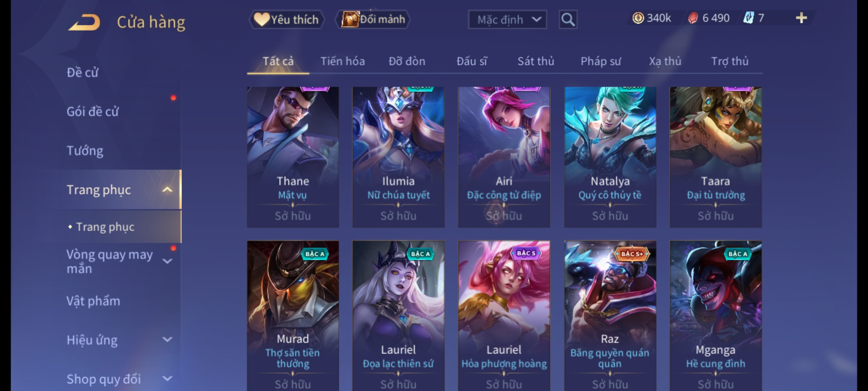The height and width of the screenshot is (391, 868).
Task: Expand the Hiệu ứng sidebar section
Action: pos(167,340)
